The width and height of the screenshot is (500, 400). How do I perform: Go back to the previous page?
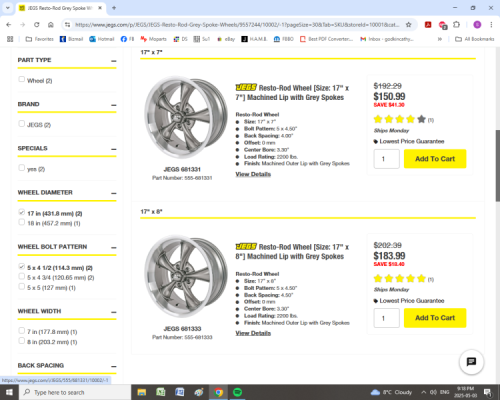click(x=9, y=25)
